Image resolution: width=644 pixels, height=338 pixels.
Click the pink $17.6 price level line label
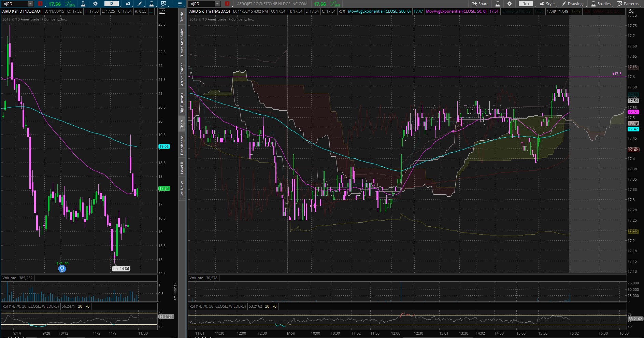click(x=617, y=74)
